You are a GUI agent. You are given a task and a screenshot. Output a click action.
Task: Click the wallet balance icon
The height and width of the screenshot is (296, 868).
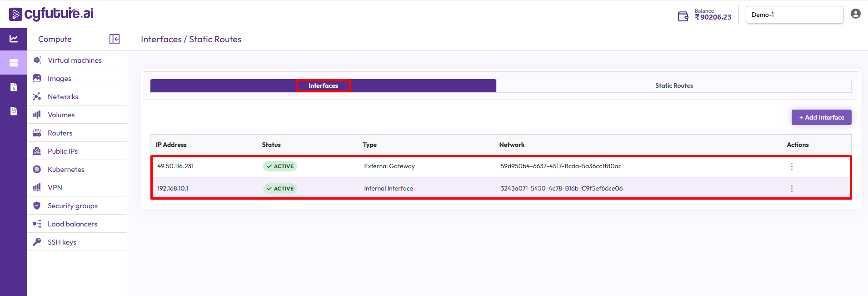(x=683, y=16)
